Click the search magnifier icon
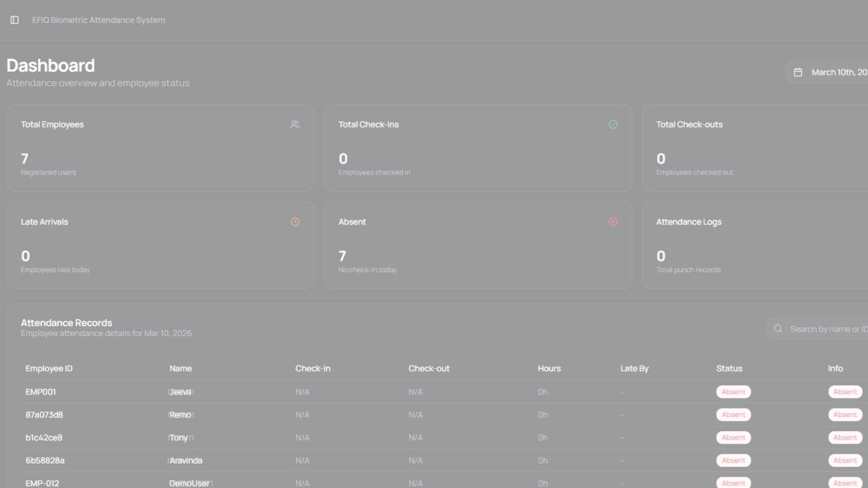 (778, 329)
